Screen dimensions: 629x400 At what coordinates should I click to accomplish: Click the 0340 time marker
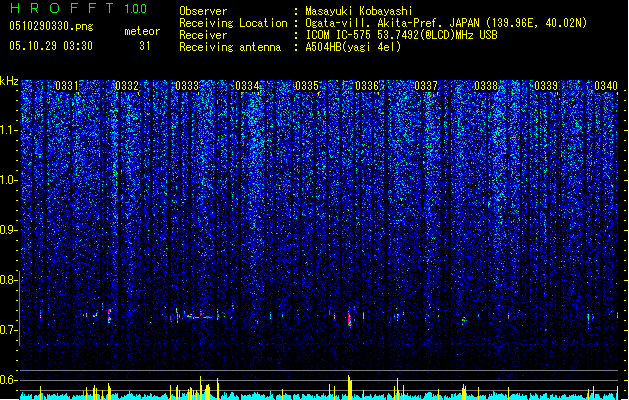pyautogui.click(x=606, y=86)
